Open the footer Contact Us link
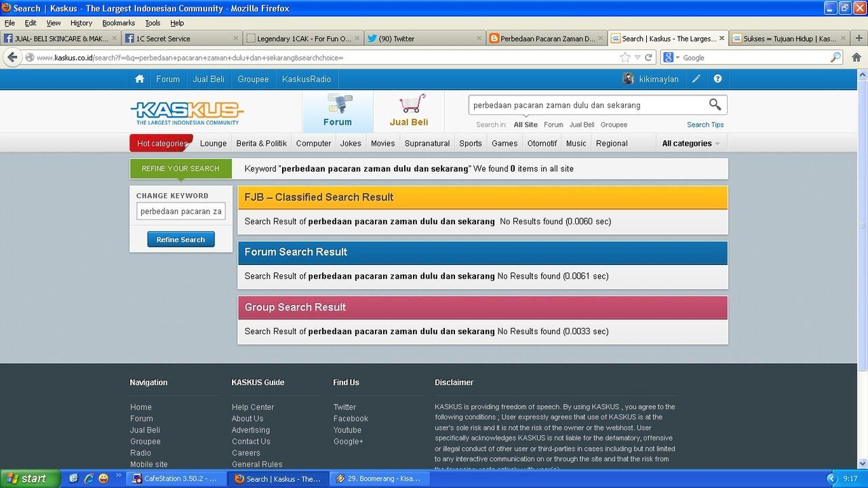 click(x=251, y=441)
